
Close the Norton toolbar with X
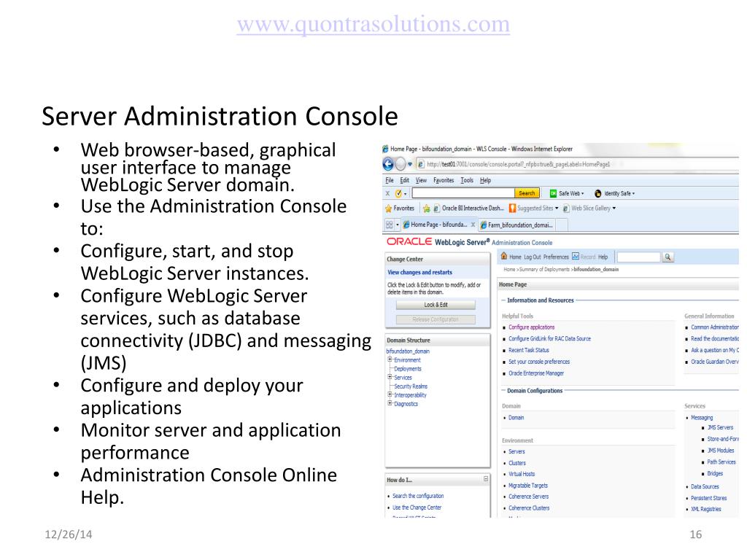pos(387,193)
